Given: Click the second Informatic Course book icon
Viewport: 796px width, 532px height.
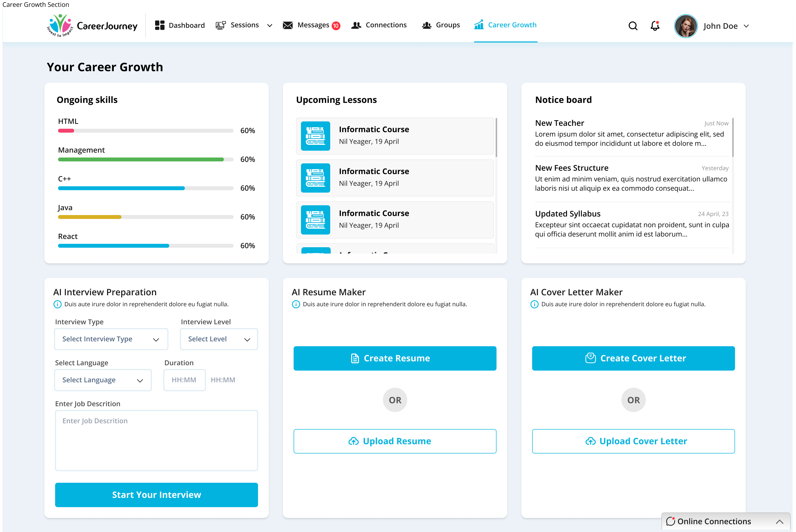Looking at the screenshot, I should (316, 178).
